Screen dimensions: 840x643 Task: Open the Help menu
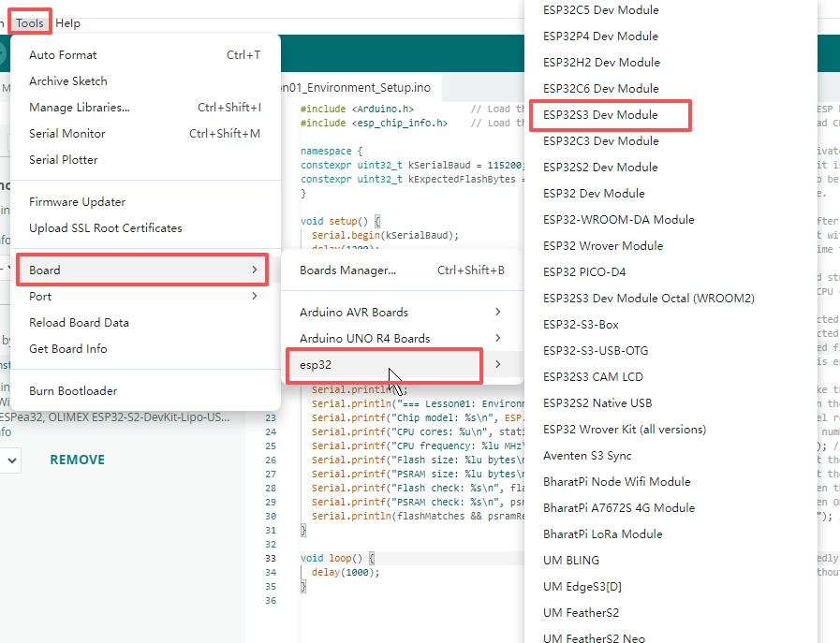pyautogui.click(x=67, y=23)
